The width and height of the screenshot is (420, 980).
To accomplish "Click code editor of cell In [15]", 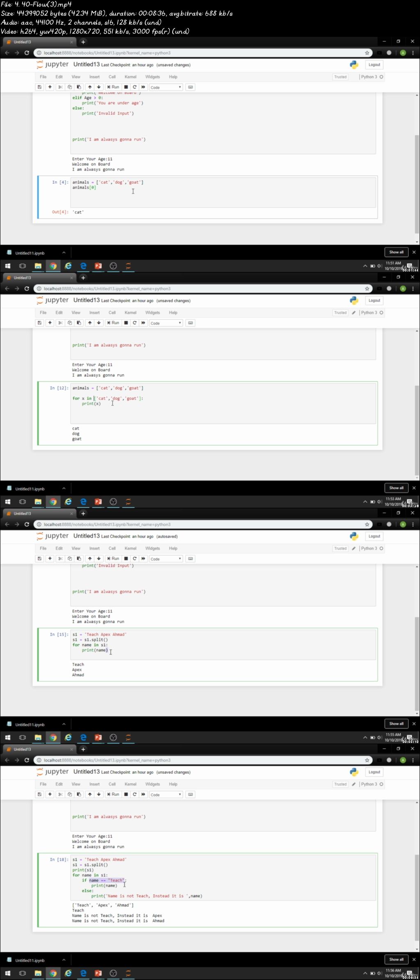I will coord(223,645).
